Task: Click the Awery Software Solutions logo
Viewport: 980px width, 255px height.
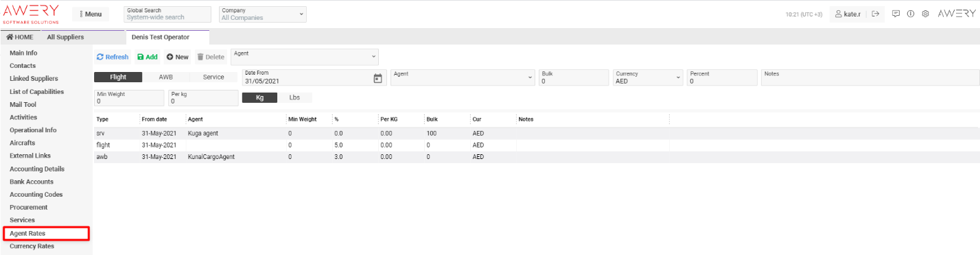Action: point(31,14)
